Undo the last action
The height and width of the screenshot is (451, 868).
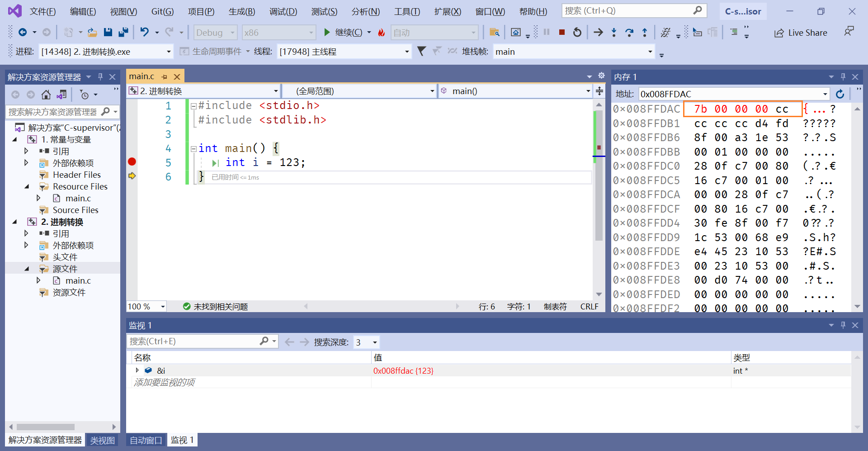click(x=144, y=32)
